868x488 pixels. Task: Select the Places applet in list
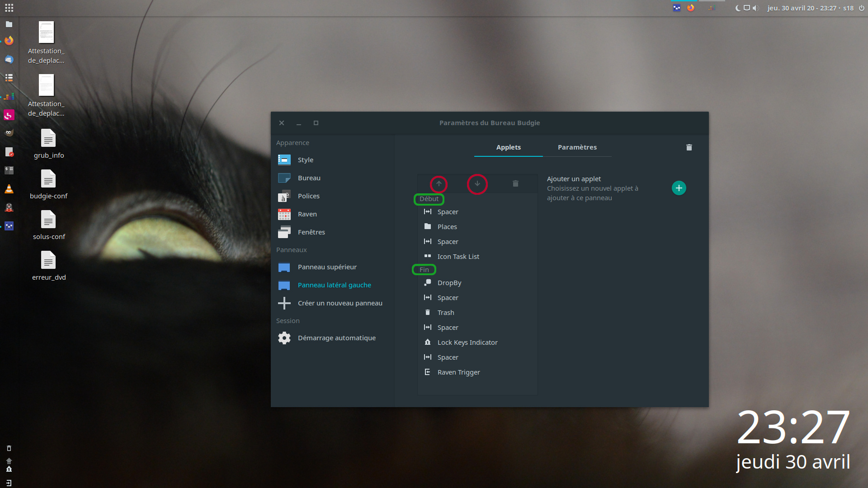pyautogui.click(x=447, y=227)
